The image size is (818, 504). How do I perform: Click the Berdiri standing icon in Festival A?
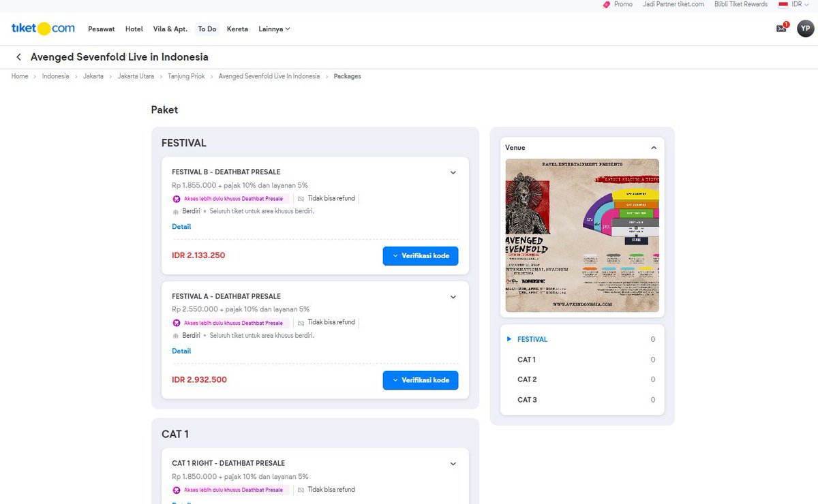point(176,336)
